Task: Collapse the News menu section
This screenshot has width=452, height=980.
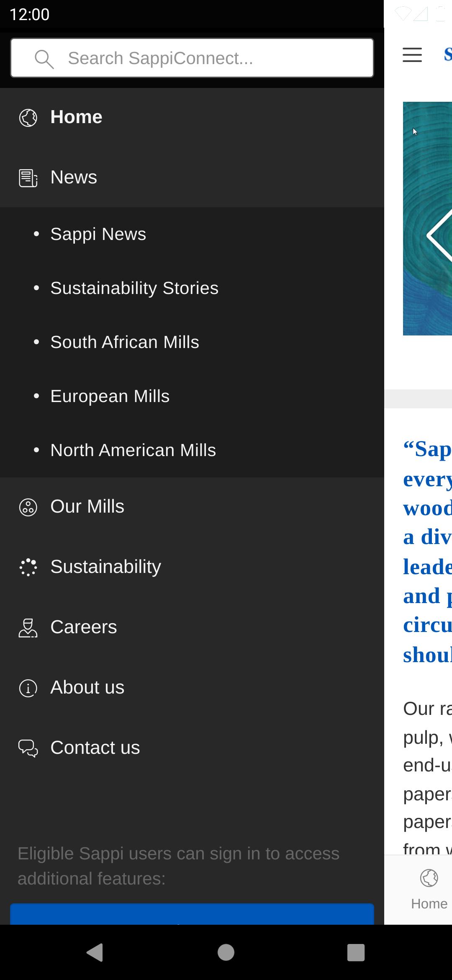Action: (x=74, y=177)
